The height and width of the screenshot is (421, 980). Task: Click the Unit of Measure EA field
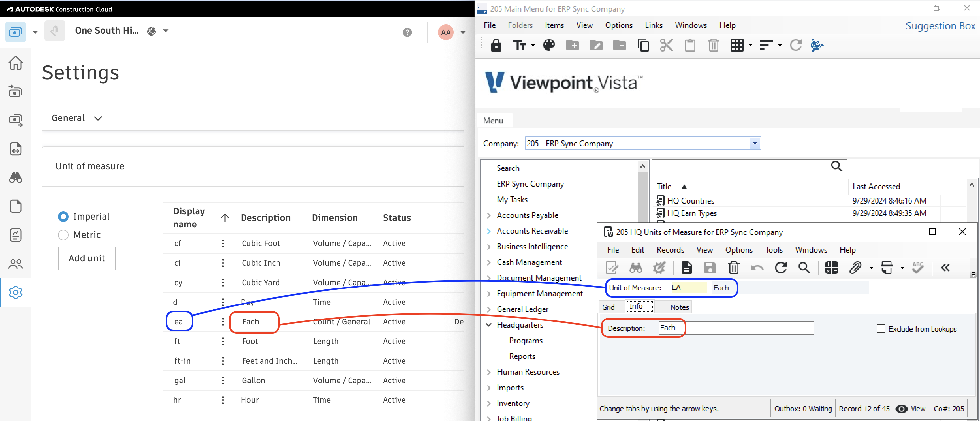pos(689,288)
